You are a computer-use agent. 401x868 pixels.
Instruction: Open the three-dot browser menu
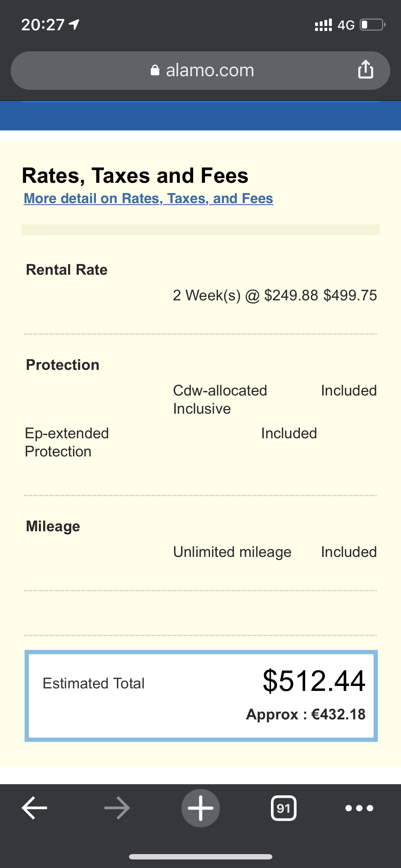pos(359,808)
